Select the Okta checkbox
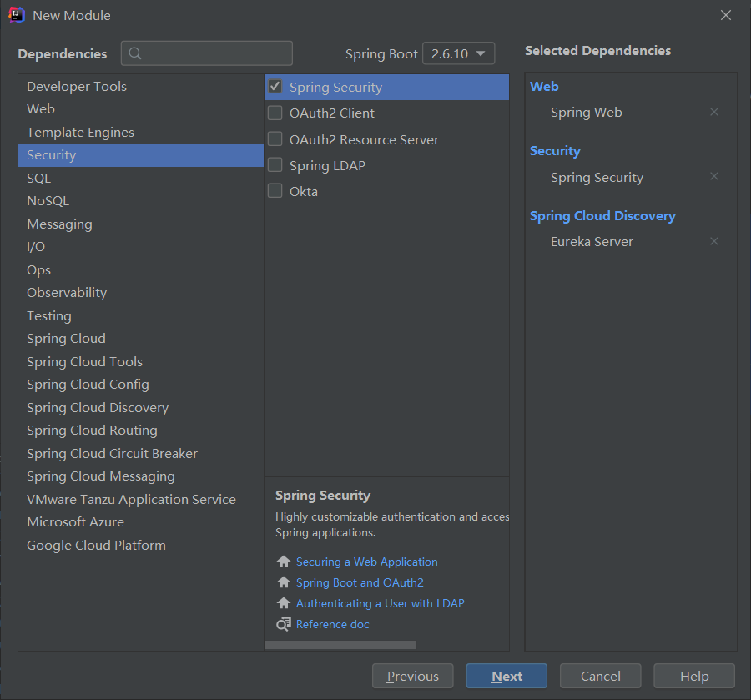The width and height of the screenshot is (751, 700). pyautogui.click(x=275, y=191)
